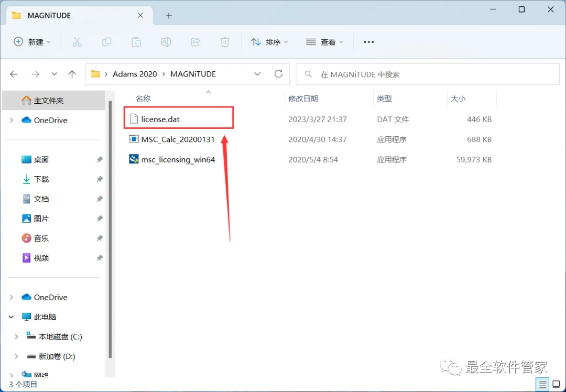Expand the second OneDrive tree node
Screen dimensions: 566x392
point(12,297)
